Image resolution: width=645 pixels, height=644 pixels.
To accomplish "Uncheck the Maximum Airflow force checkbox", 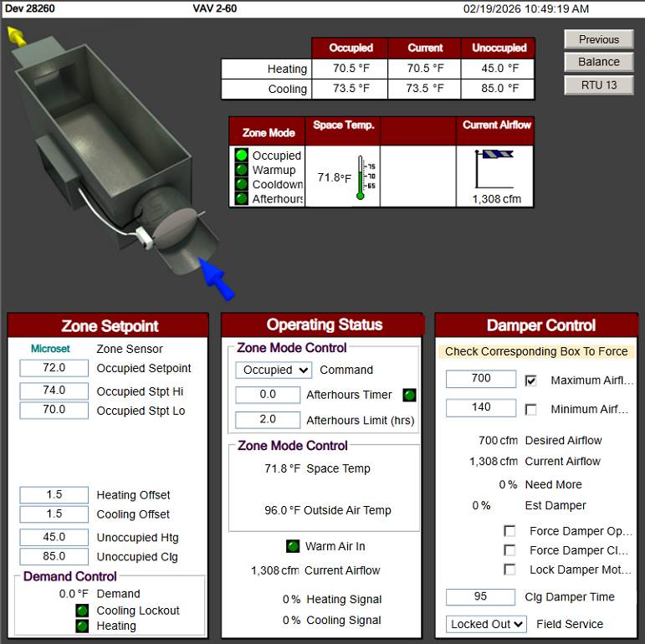I will (530, 381).
